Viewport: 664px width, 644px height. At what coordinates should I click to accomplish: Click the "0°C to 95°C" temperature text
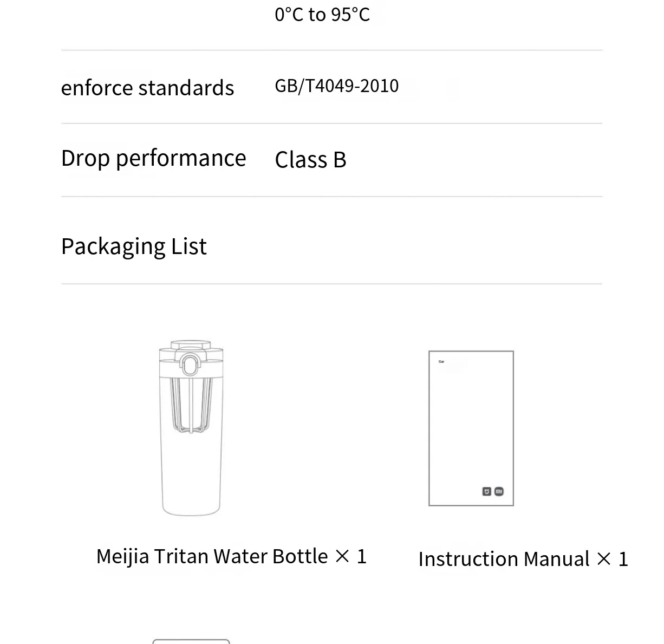tap(322, 15)
